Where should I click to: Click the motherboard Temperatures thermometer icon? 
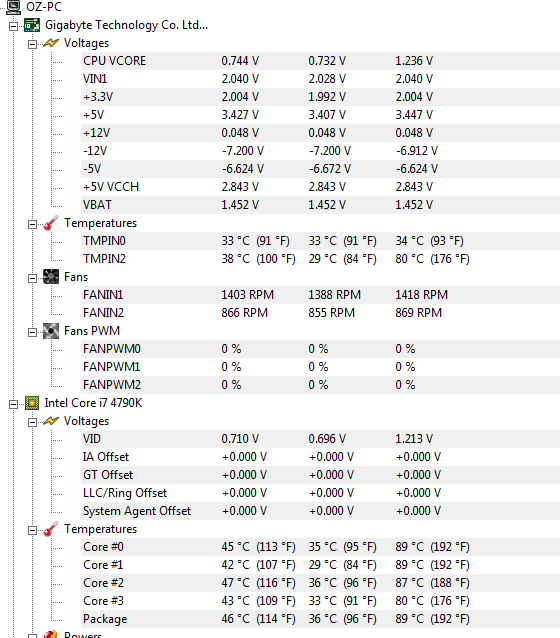pos(51,223)
